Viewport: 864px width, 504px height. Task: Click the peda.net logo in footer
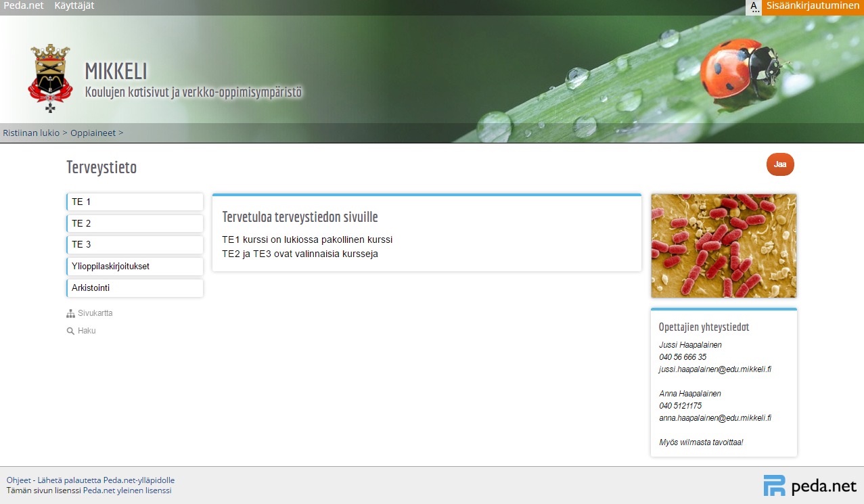coord(810,486)
